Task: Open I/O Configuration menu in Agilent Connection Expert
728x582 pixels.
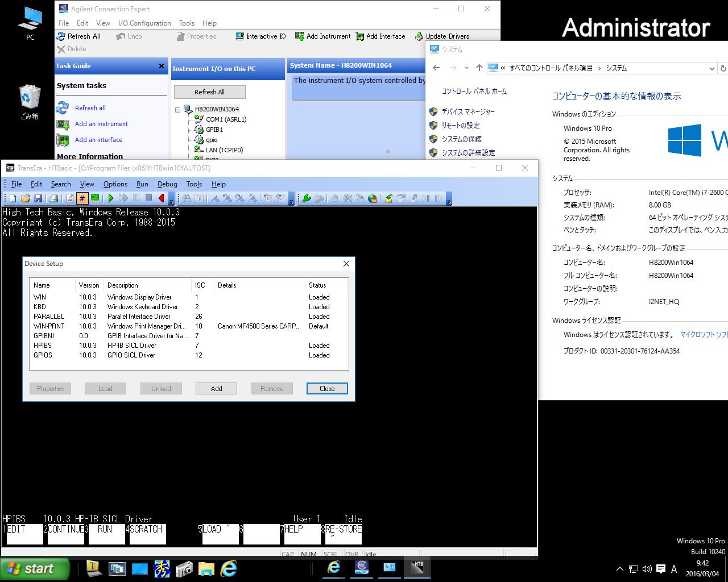Action: [x=144, y=23]
